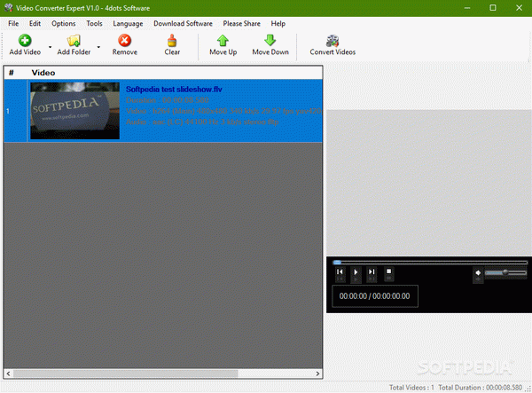The width and height of the screenshot is (532, 393).
Task: Minimize the Video Converter Expert window
Action: click(x=467, y=8)
